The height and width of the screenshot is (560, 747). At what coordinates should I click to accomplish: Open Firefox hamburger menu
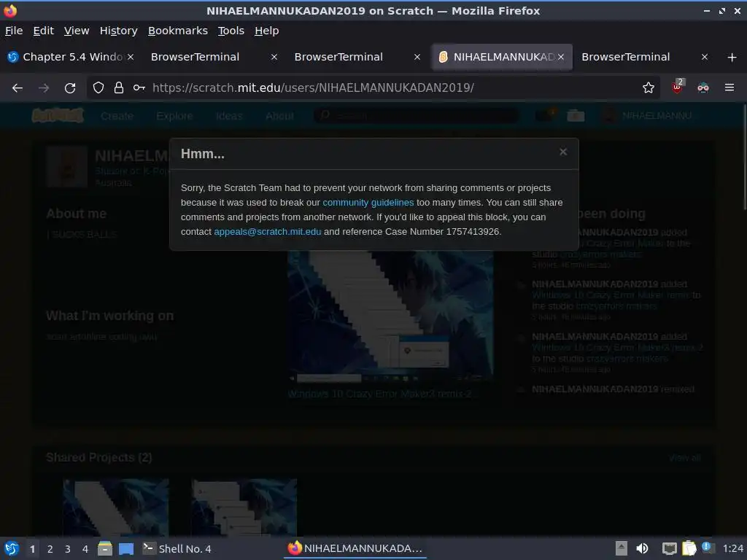click(729, 87)
